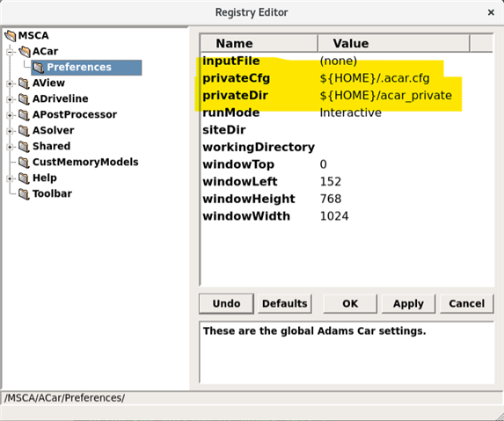Expand the APostProcessor tree node
The image size is (504, 421).
(x=10, y=115)
